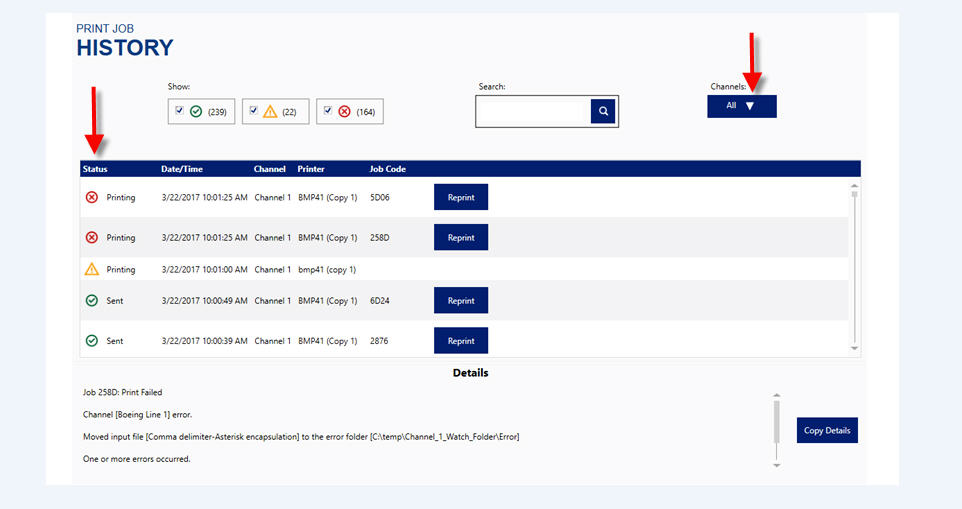
Task: Uncheck the warning jobs (22) checkbox
Action: (x=254, y=111)
